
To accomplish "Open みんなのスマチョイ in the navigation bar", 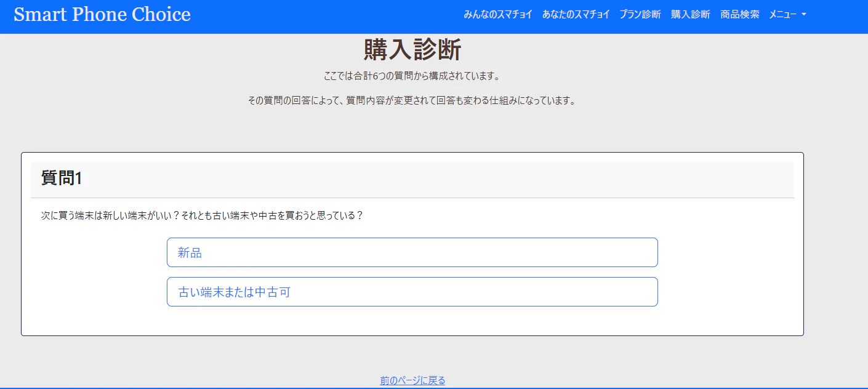I will 498,14.
